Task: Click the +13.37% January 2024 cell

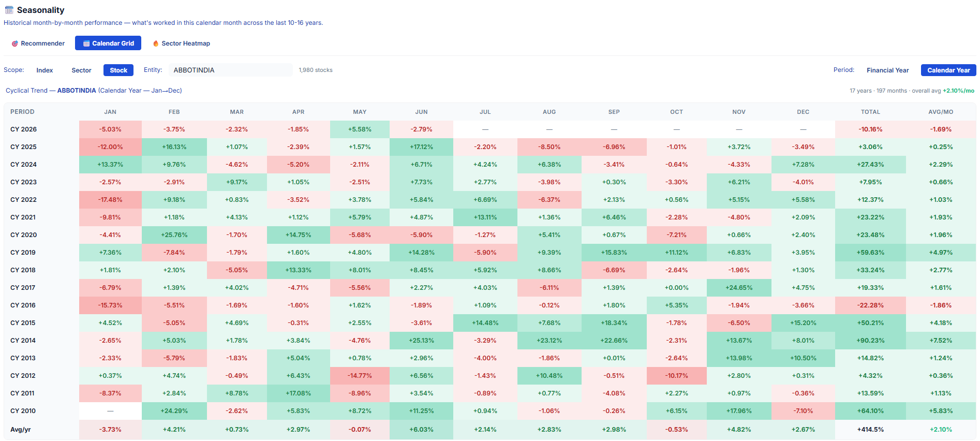Action: [x=110, y=165]
